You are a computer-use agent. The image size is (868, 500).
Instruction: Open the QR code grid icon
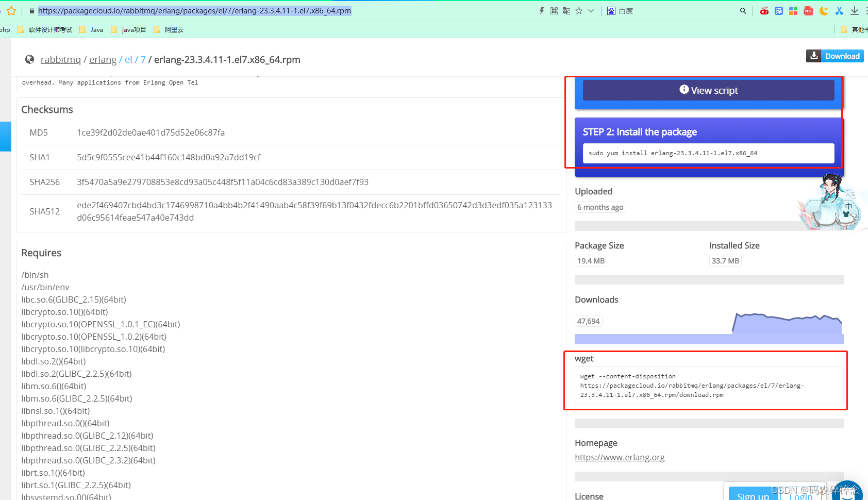(554, 11)
